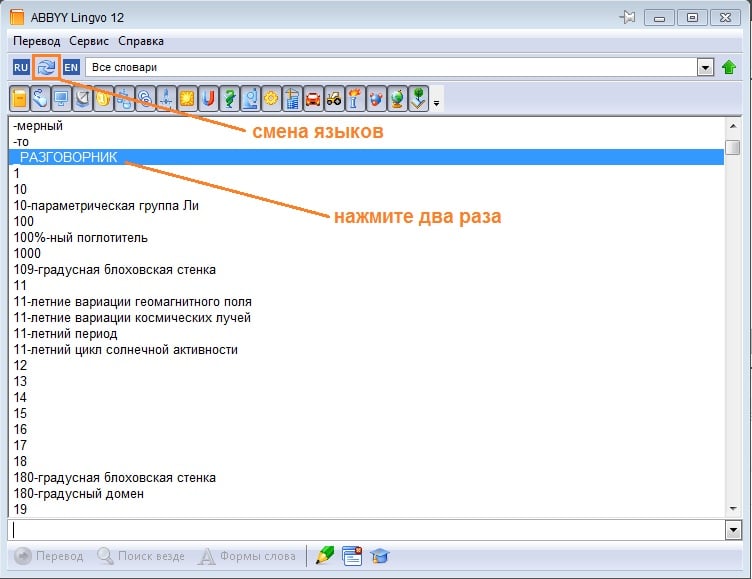The height and width of the screenshot is (579, 752).
Task: Open the graduation cap tutor icon
Action: click(380, 556)
